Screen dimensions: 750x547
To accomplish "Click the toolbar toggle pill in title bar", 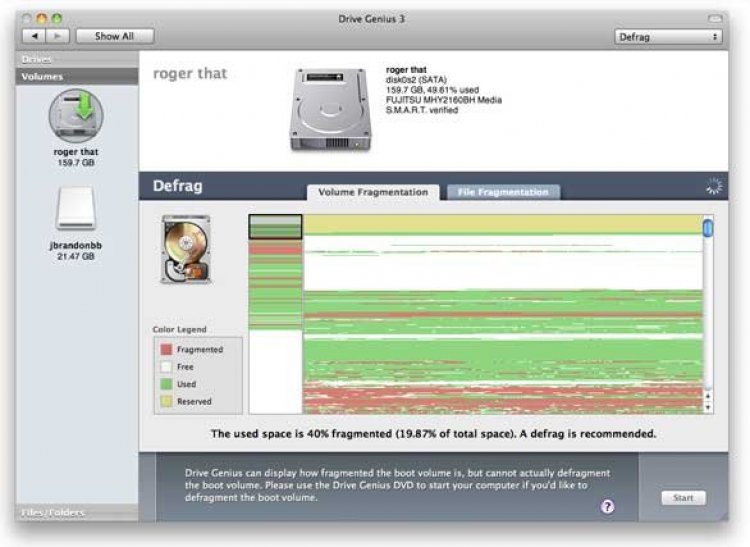I will [x=715, y=19].
